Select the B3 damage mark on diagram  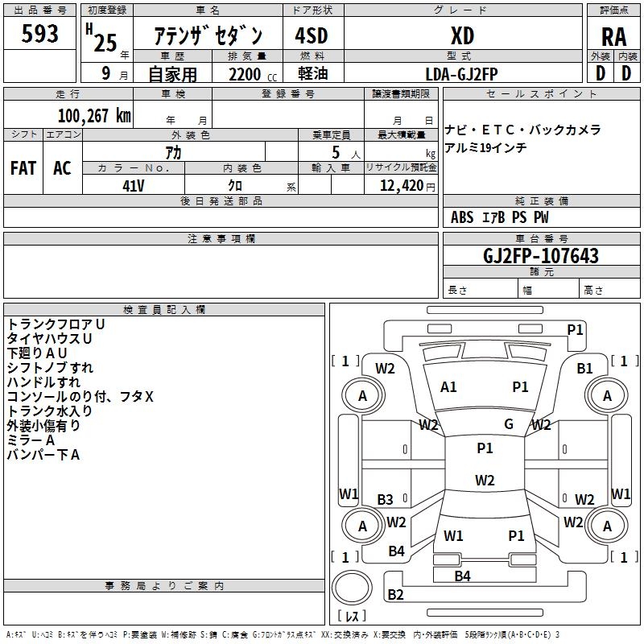click(x=386, y=500)
